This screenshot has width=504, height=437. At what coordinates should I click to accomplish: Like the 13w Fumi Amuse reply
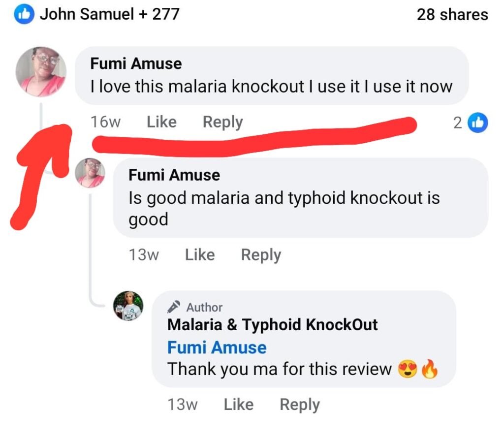200,255
